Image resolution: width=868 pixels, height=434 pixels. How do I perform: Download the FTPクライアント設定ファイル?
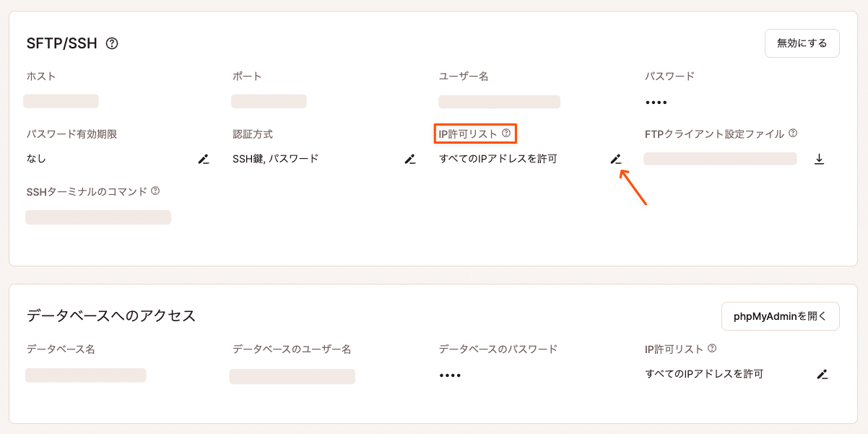click(820, 159)
